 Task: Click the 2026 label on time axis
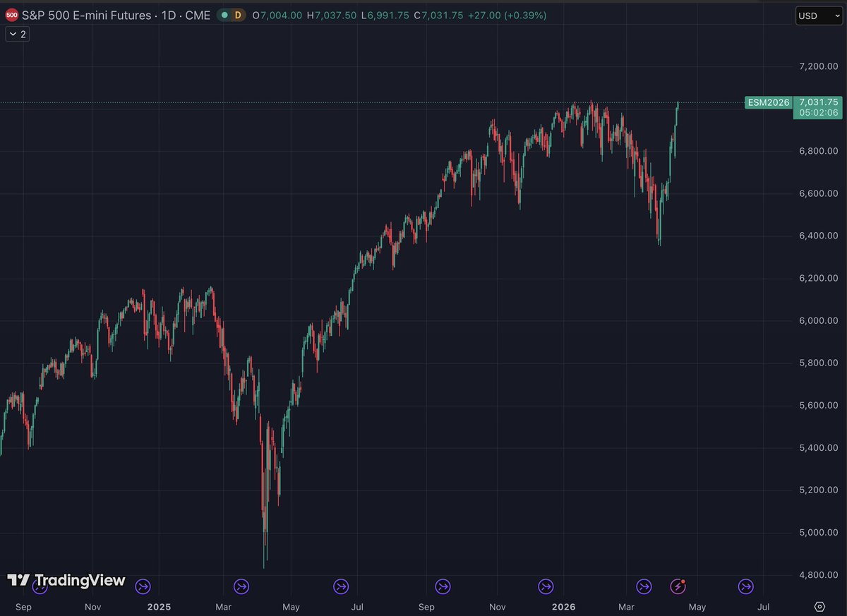tap(564, 607)
